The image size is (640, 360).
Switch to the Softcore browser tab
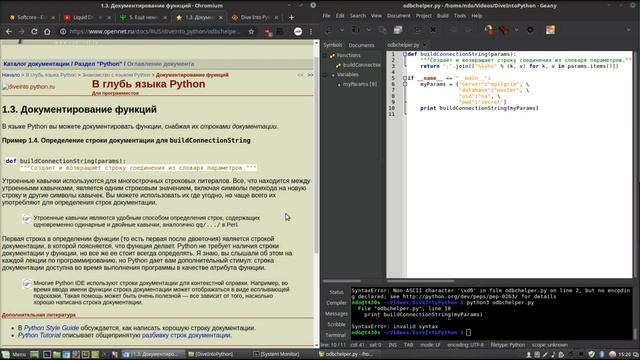(x=30, y=18)
